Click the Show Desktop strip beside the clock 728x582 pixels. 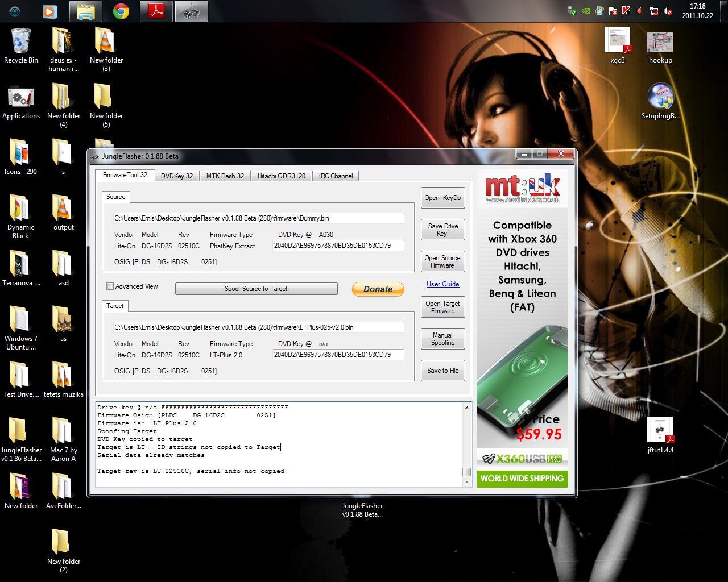coord(723,11)
